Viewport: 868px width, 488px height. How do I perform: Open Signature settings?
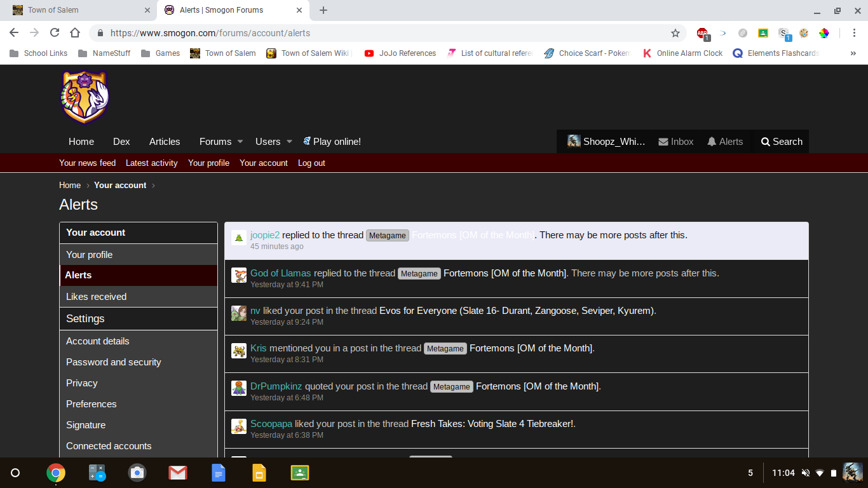[x=139, y=425]
